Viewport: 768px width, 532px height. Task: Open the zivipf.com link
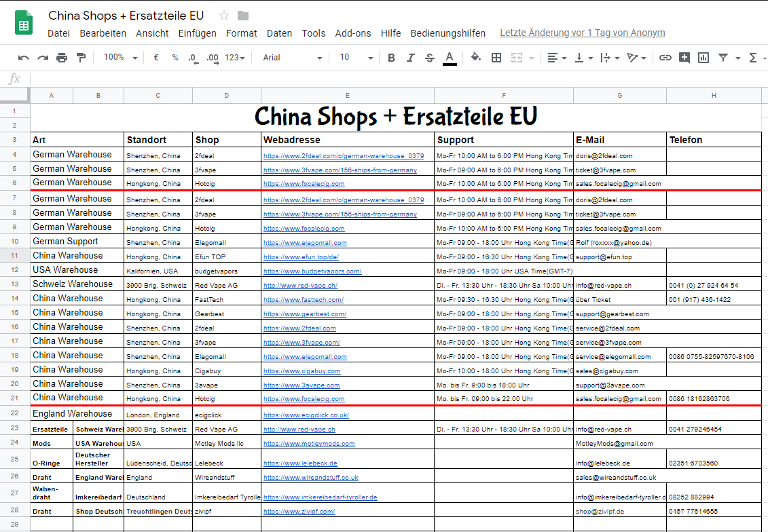pos(299,512)
